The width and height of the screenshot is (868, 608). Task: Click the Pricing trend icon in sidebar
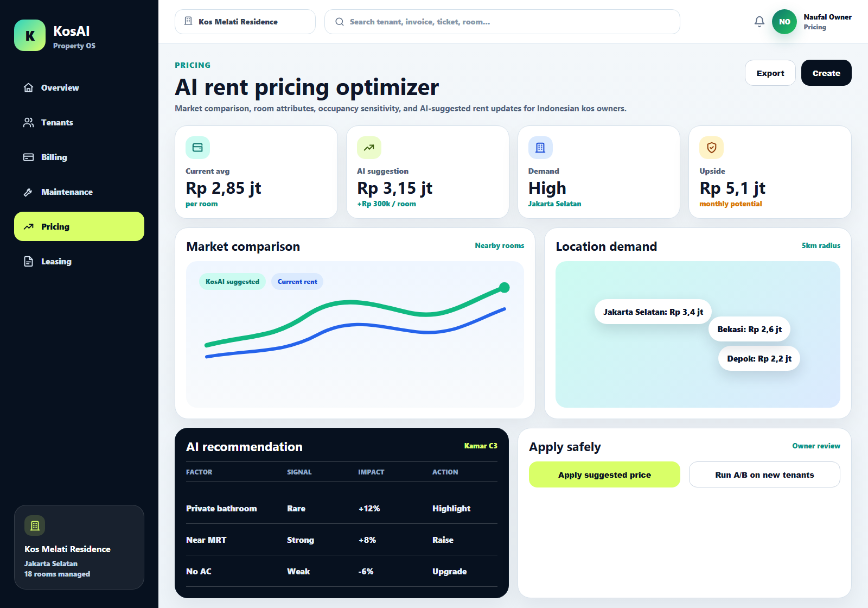coord(29,227)
